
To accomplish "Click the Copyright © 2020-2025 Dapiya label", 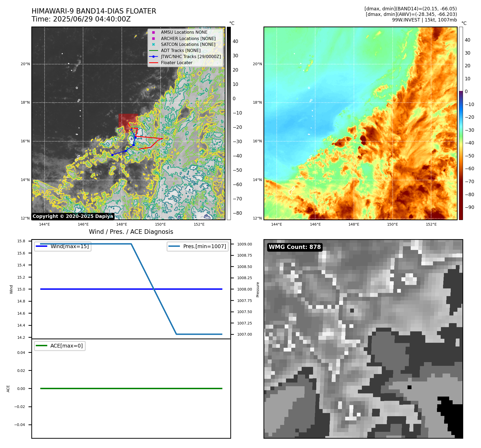I will pyautogui.click(x=73, y=216).
